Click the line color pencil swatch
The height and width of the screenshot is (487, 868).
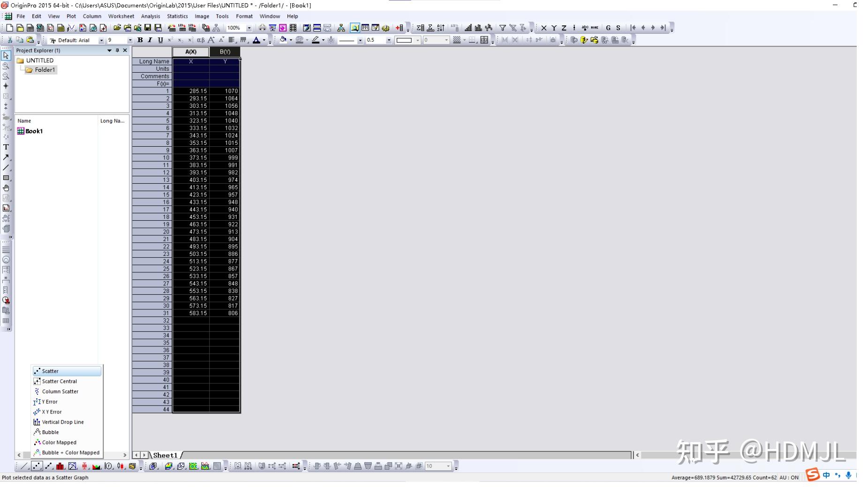[x=316, y=40]
